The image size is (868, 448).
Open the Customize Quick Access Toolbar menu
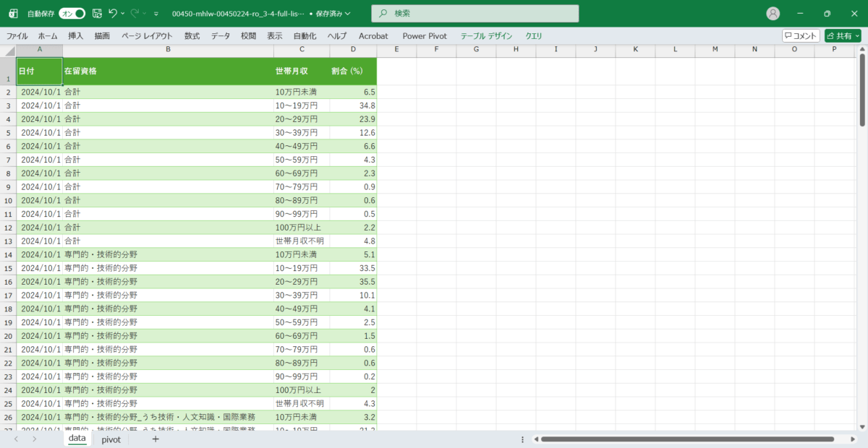156,14
